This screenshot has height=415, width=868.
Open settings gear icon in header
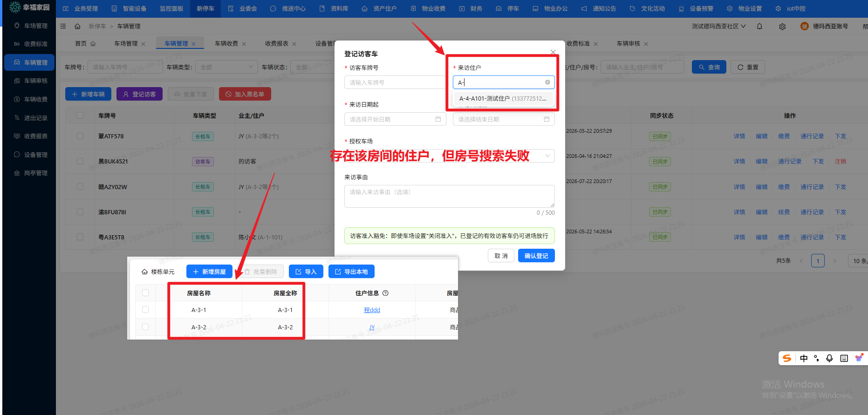point(782,27)
